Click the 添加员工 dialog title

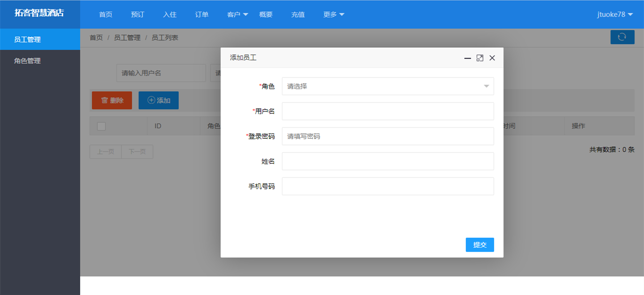[x=243, y=58]
